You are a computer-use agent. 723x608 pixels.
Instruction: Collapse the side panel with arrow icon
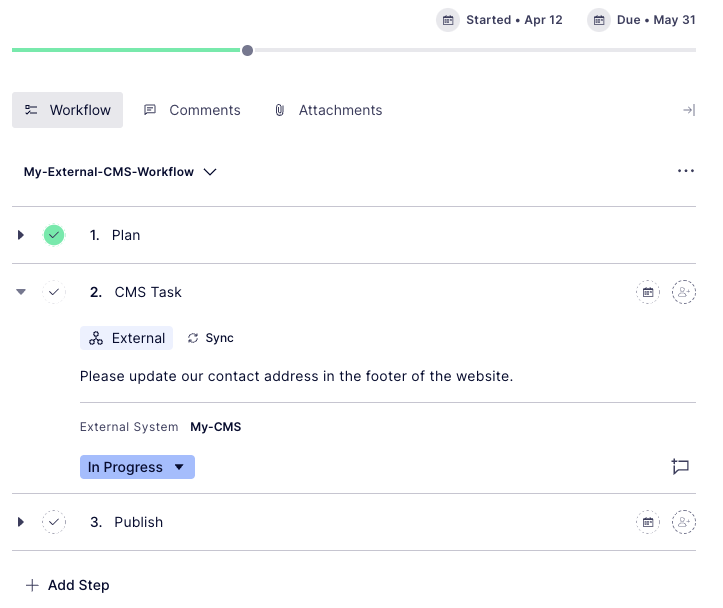point(688,110)
